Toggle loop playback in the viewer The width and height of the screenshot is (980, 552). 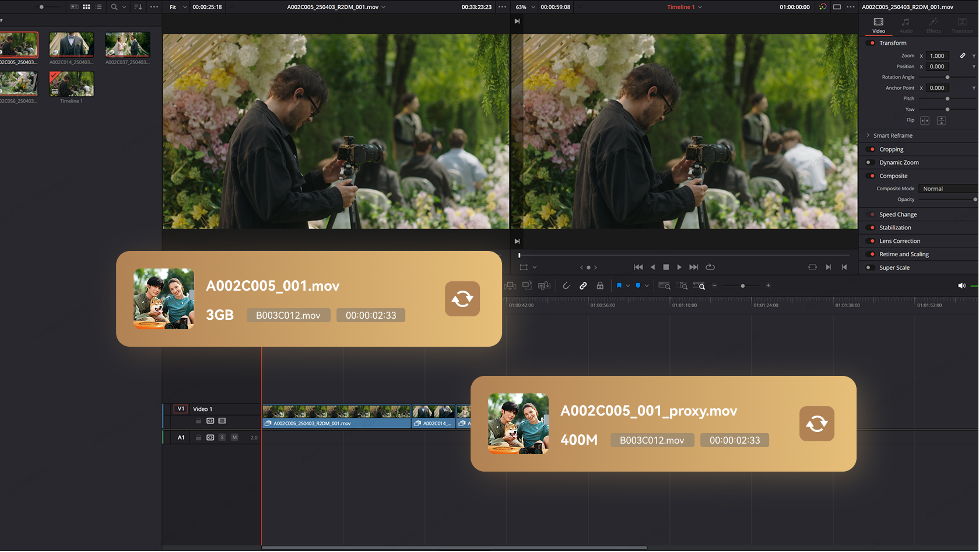tap(710, 267)
